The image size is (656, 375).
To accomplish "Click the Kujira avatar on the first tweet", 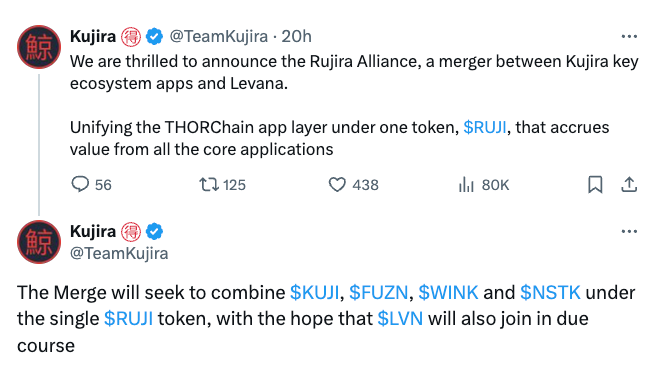I will (x=39, y=47).
